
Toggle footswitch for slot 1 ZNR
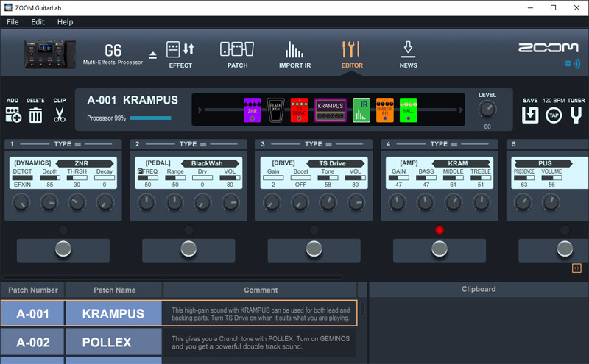point(63,249)
